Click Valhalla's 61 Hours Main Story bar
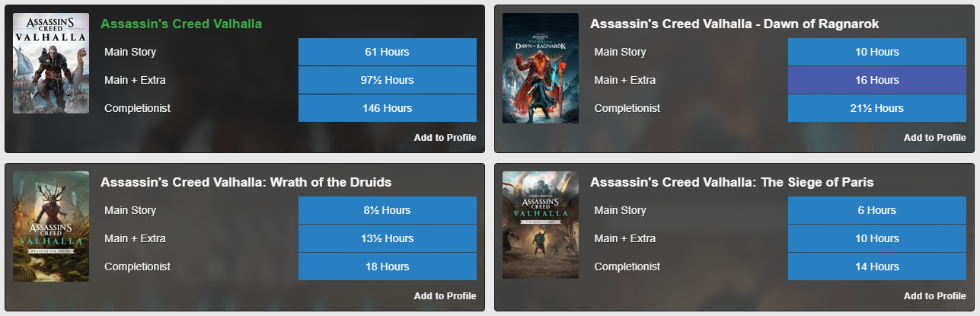Screen dimensions: 980x316 click(387, 53)
